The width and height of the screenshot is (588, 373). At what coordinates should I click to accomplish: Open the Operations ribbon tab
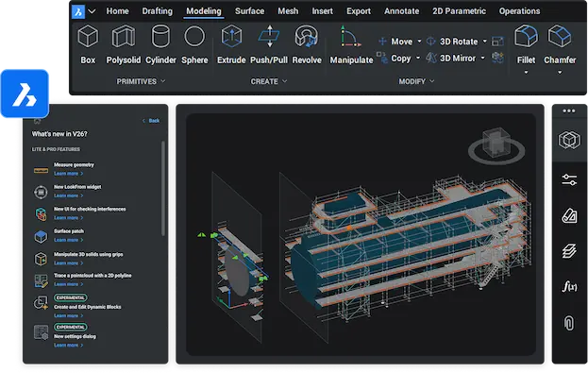pyautogui.click(x=519, y=11)
